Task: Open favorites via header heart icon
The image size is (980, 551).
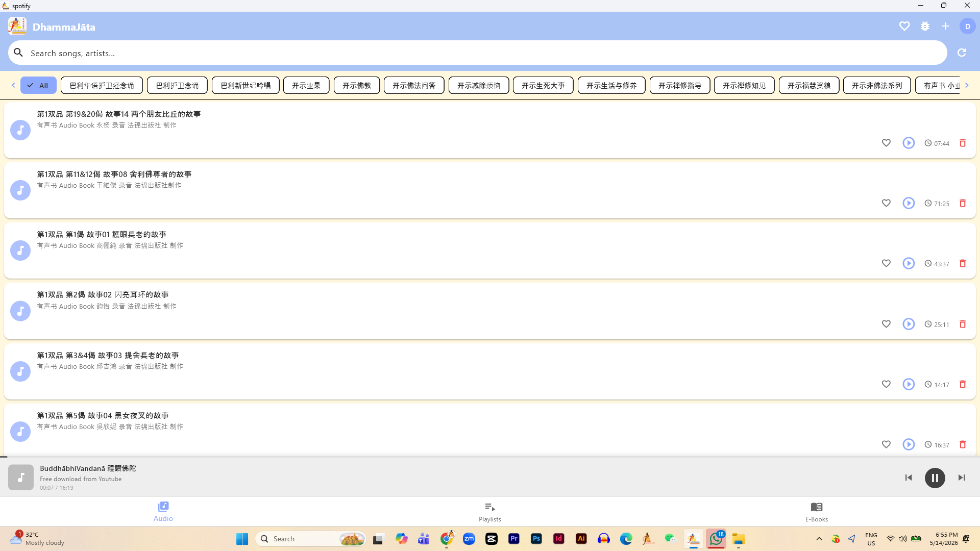Action: 904,26
